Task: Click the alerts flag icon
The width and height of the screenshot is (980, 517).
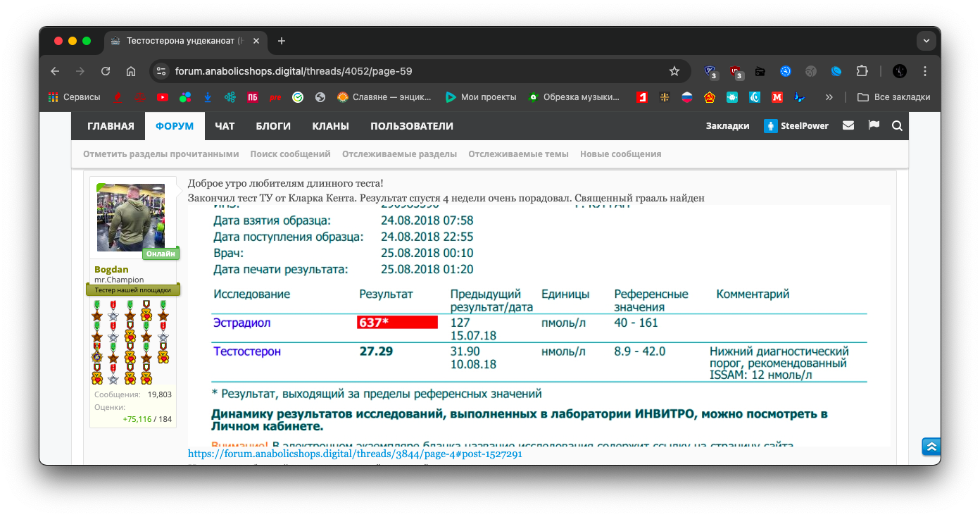Action: pos(874,126)
